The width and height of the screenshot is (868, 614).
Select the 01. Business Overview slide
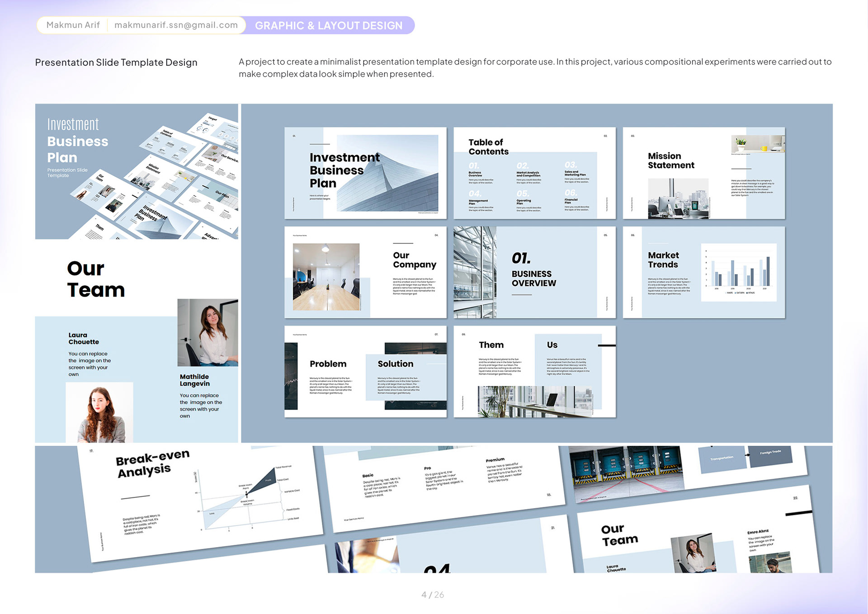click(x=534, y=272)
